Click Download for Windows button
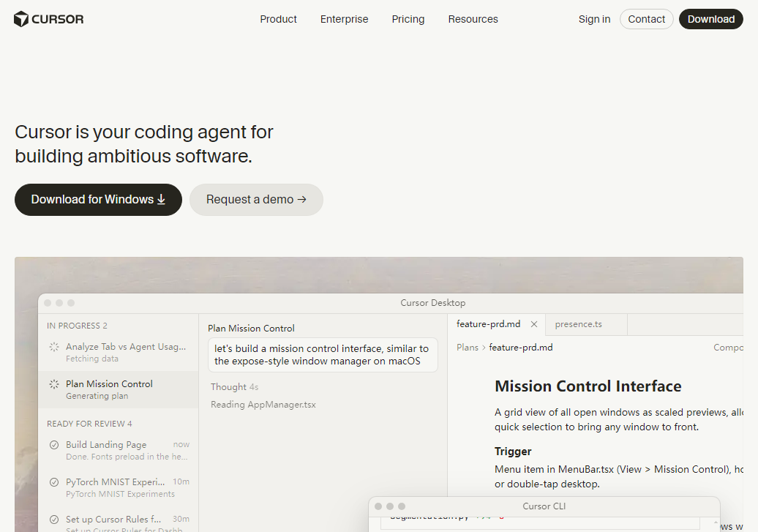 pos(98,199)
